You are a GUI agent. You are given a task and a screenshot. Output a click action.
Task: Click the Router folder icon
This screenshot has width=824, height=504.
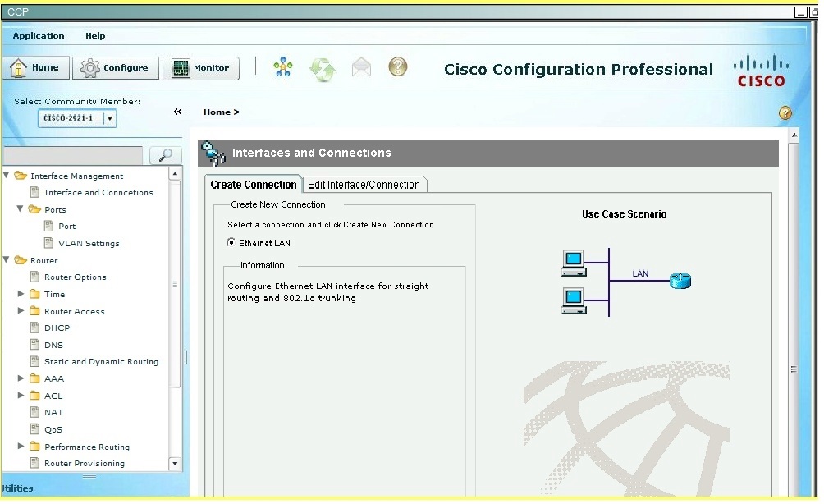point(21,260)
